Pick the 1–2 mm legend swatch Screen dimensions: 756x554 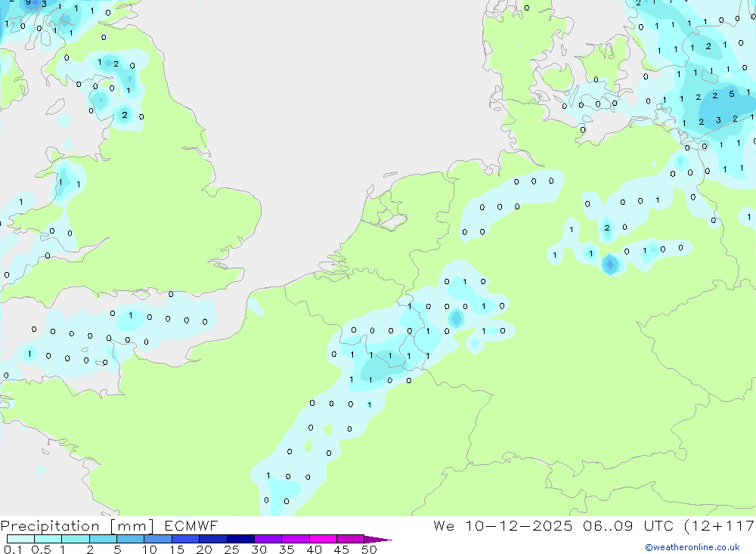click(76, 539)
